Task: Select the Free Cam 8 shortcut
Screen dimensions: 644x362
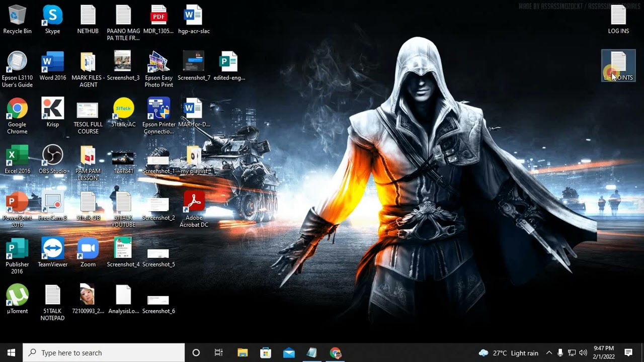Action: [52, 207]
